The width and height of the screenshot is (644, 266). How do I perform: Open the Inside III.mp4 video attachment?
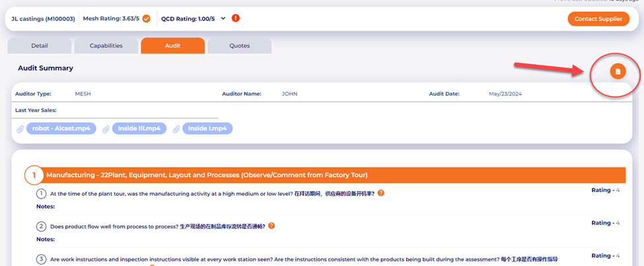tap(139, 128)
